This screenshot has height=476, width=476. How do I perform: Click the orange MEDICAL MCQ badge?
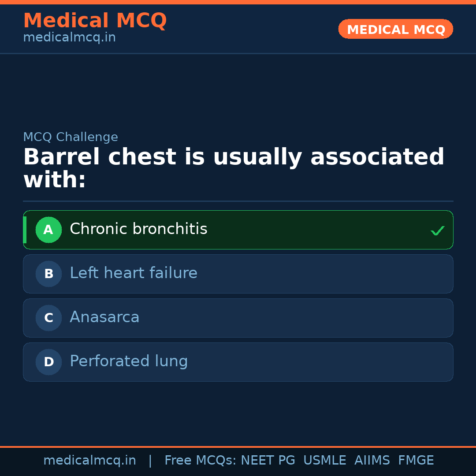(395, 29)
